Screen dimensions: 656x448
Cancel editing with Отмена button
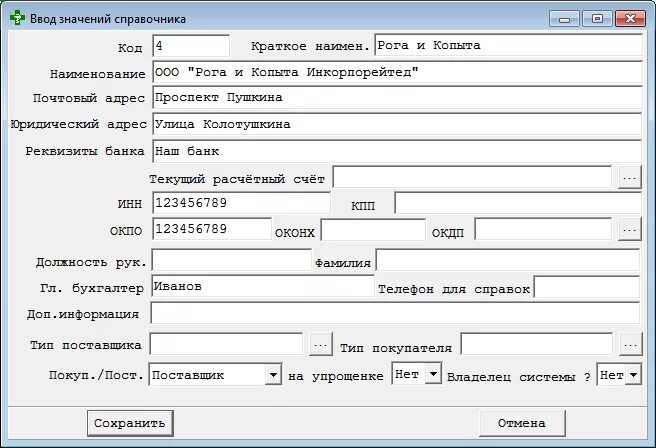pos(522,423)
